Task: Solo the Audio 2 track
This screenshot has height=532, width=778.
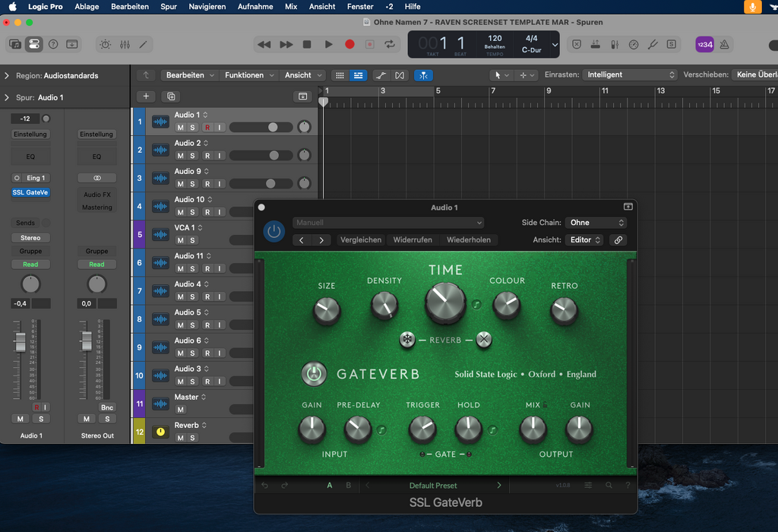Action: (192, 156)
